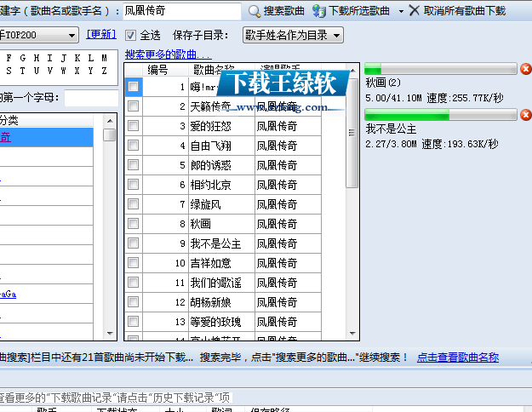Click the first-letter input field
532x412 pixels.
click(x=91, y=98)
